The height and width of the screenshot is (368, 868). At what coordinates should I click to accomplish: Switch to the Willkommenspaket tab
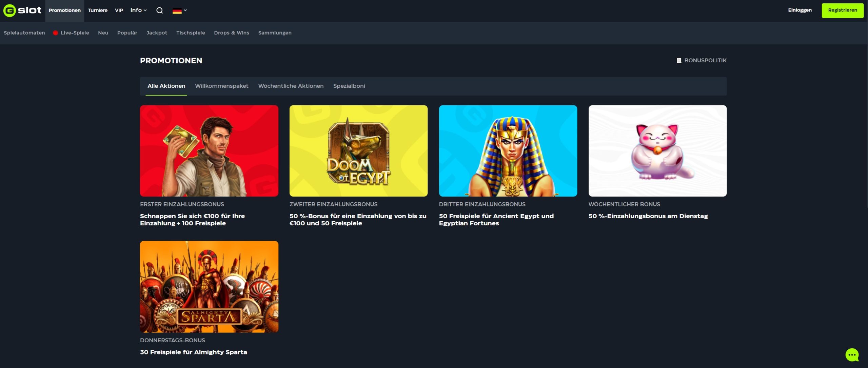click(x=221, y=86)
